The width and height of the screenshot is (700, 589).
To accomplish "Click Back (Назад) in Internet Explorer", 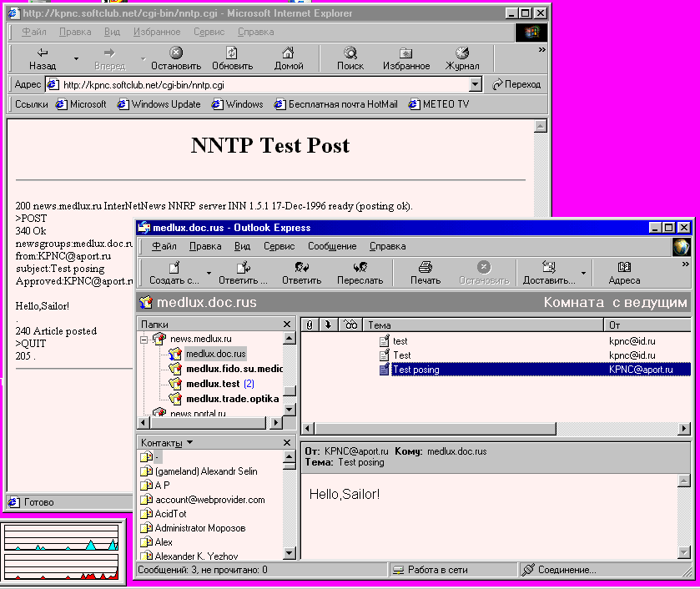I will pos(43,59).
